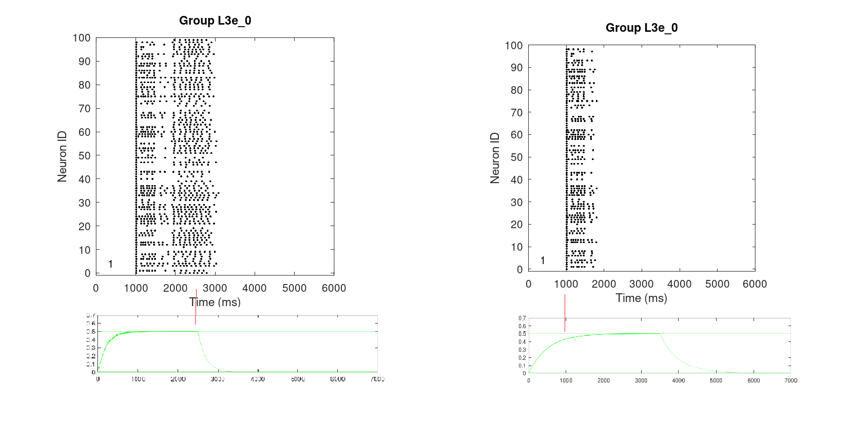868x423 pixels.
Task: Click the left raster y-axis tick "50"
Action: coord(85,156)
